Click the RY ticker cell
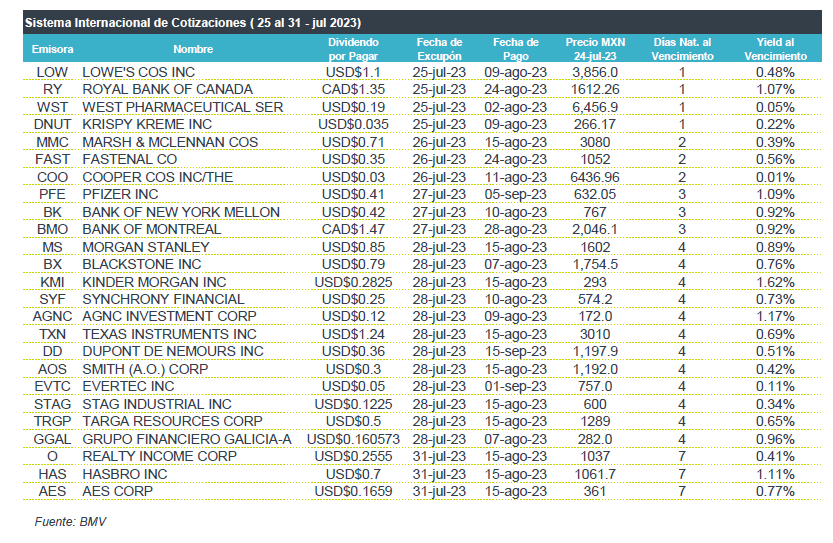833x543 pixels. tap(52, 89)
